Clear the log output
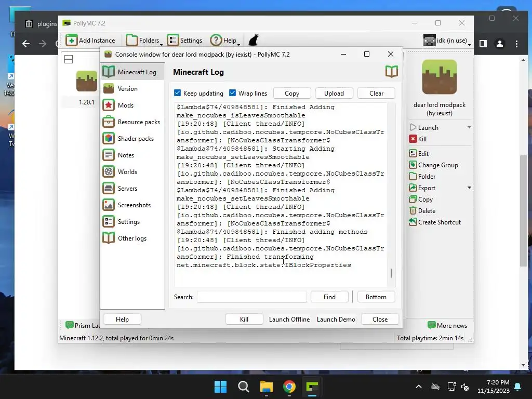The height and width of the screenshot is (399, 532). tap(376, 94)
